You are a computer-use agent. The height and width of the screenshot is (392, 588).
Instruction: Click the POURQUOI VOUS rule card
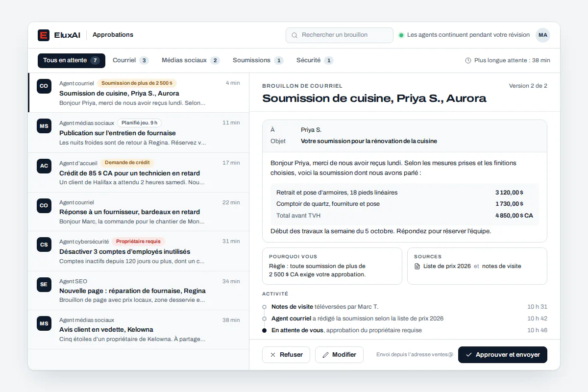pos(332,266)
